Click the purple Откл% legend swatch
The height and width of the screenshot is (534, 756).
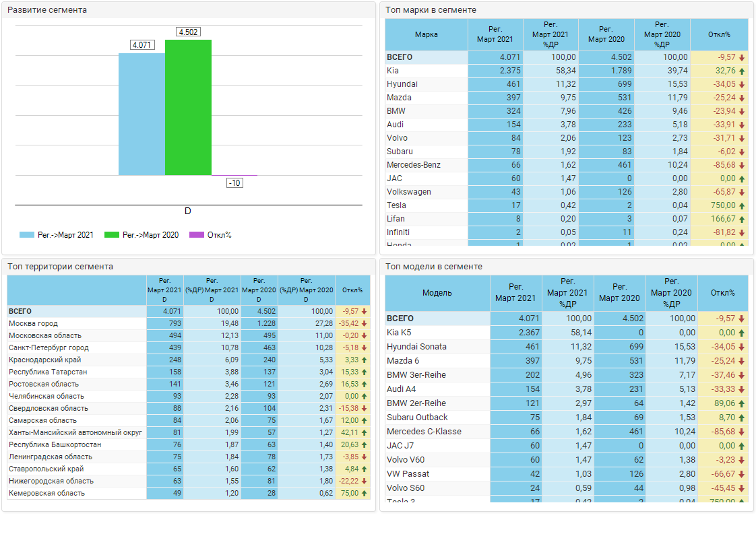(x=196, y=235)
